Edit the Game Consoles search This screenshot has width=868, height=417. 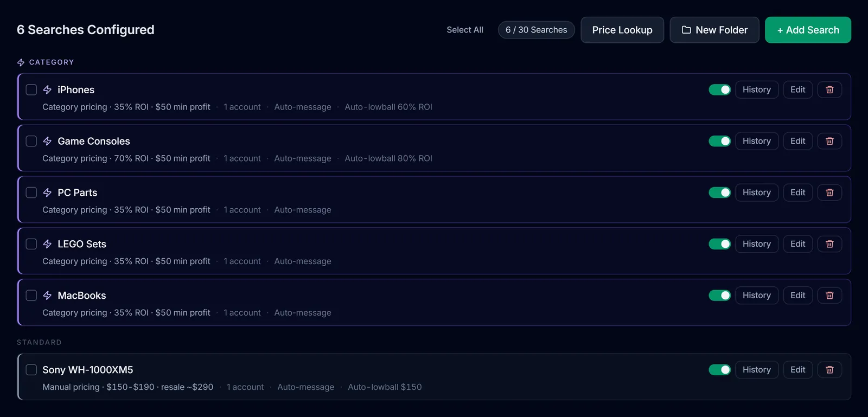pyautogui.click(x=798, y=141)
